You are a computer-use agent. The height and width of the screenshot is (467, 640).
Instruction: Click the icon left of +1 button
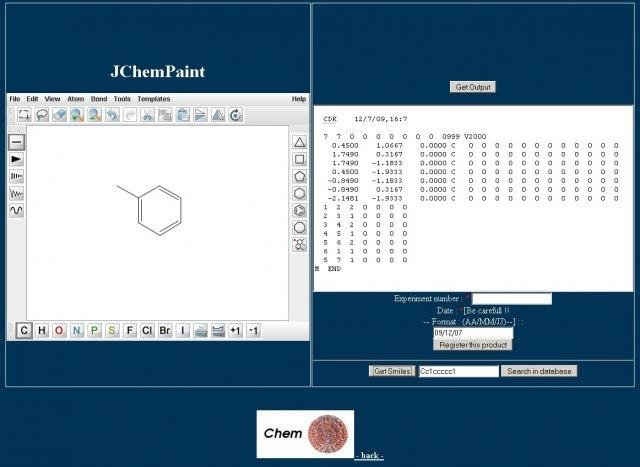coord(218,330)
